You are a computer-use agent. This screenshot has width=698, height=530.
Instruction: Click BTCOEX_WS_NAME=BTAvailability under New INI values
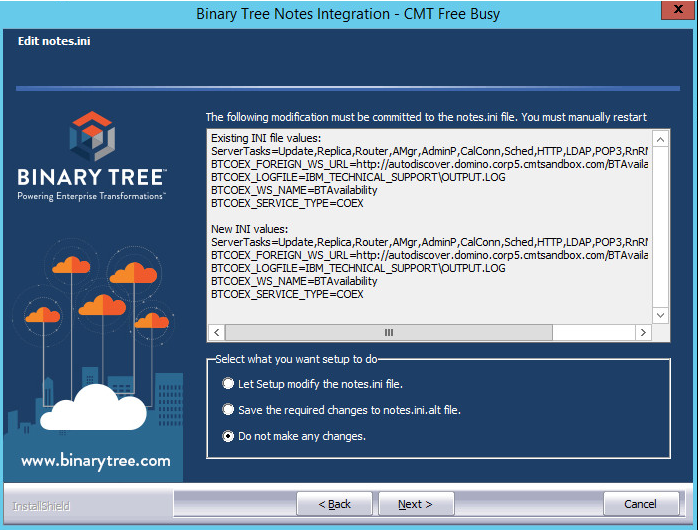pos(294,281)
